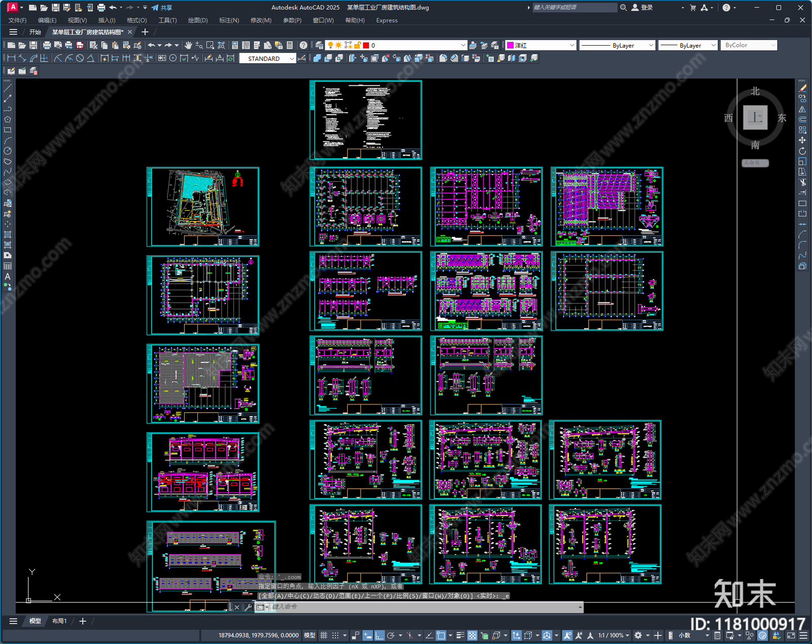Select the Move tool in right toolbar
812x644 pixels.
802,140
